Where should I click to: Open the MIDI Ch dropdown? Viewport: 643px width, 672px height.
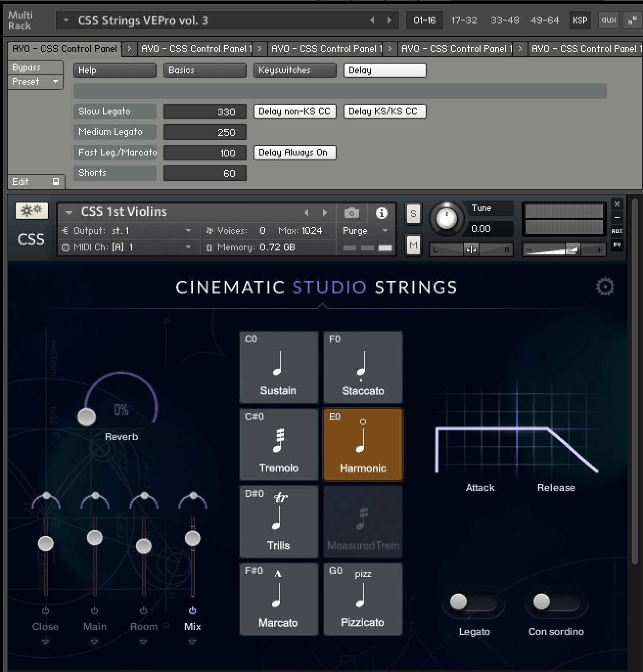point(188,247)
